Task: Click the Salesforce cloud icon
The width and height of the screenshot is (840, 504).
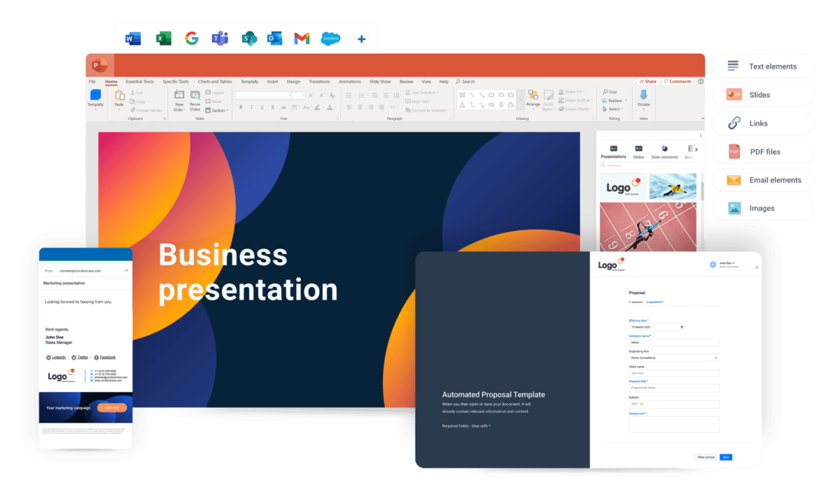Action: 330,38
